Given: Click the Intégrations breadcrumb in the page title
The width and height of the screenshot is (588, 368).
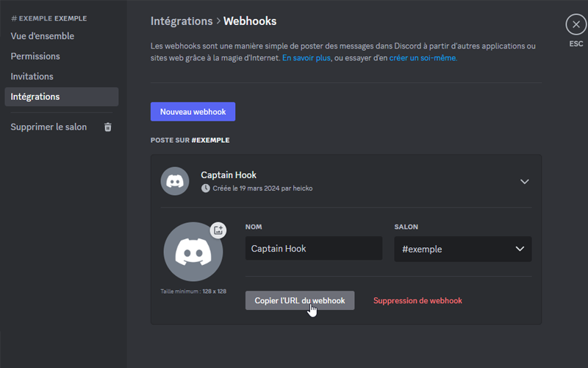Looking at the screenshot, I should (181, 21).
